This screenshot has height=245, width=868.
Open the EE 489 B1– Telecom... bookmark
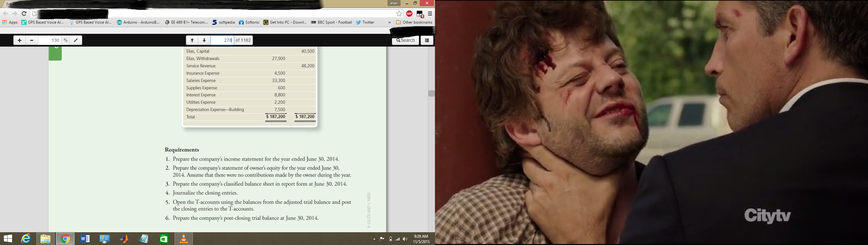click(186, 23)
